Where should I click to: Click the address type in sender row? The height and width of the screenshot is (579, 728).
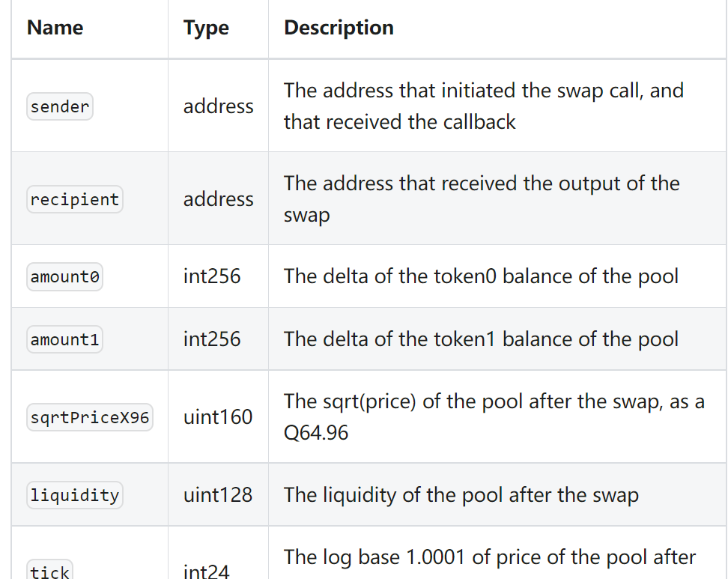(218, 106)
